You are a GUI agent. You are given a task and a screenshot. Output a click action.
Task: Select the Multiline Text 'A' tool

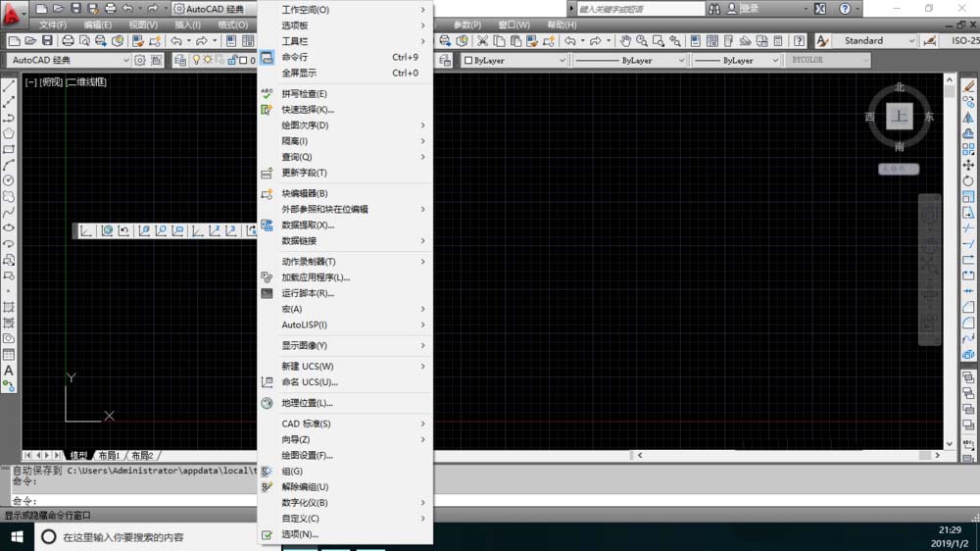pos(9,371)
